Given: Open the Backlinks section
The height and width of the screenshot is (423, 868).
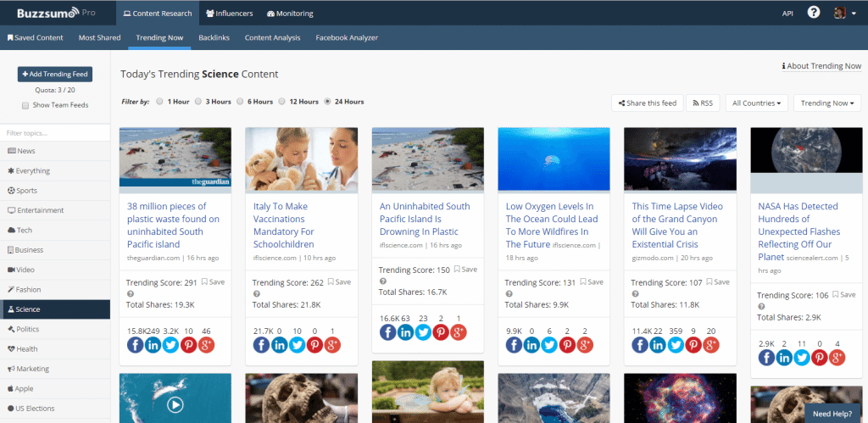Looking at the screenshot, I should (214, 37).
